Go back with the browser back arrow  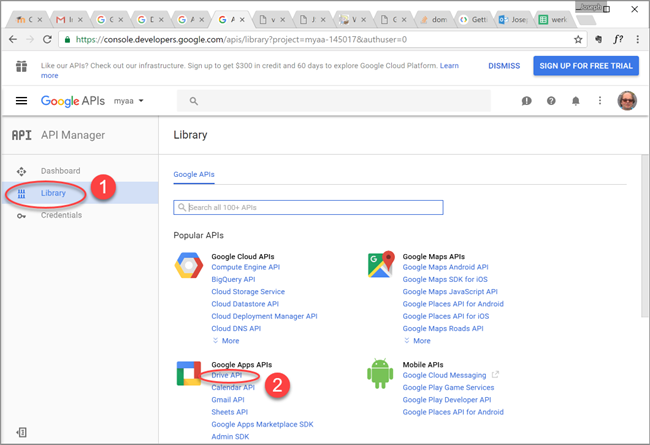(x=13, y=39)
